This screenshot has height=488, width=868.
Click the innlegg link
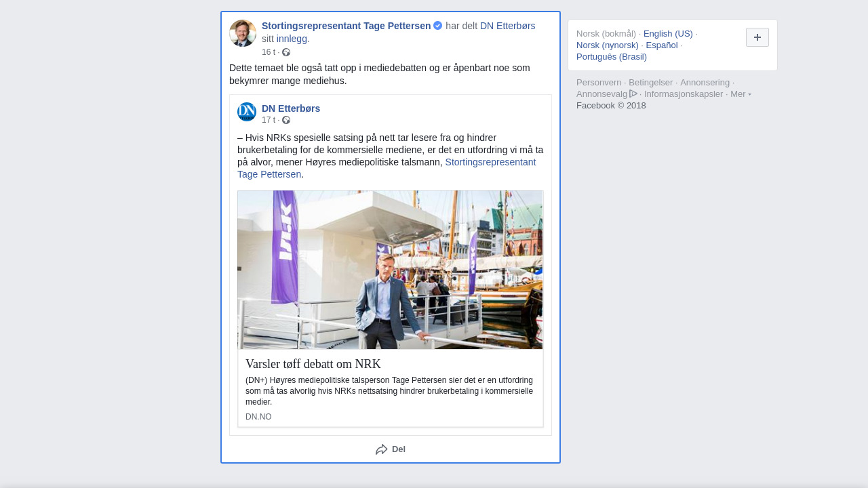tap(292, 39)
